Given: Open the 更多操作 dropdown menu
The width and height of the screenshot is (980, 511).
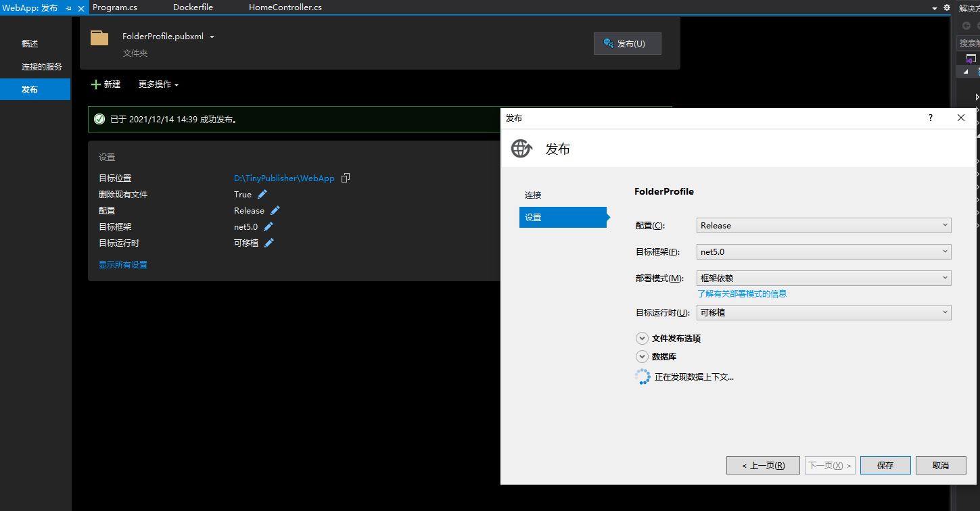Looking at the screenshot, I should pos(158,84).
